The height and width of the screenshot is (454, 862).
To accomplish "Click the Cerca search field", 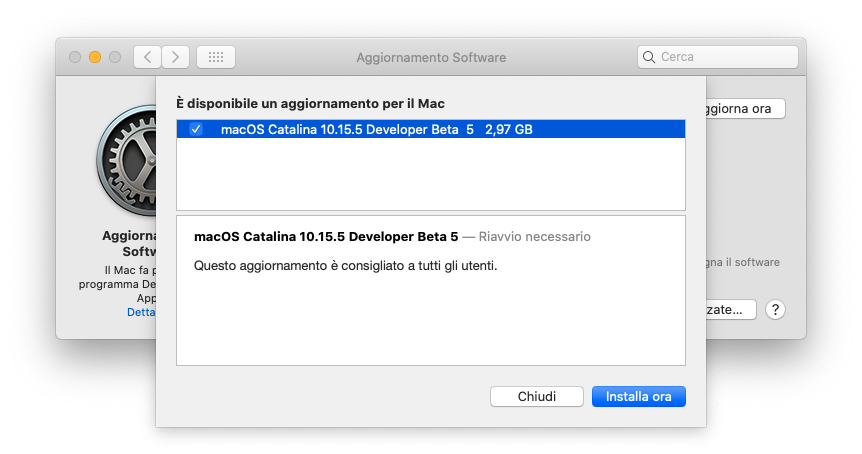I will (717, 57).
